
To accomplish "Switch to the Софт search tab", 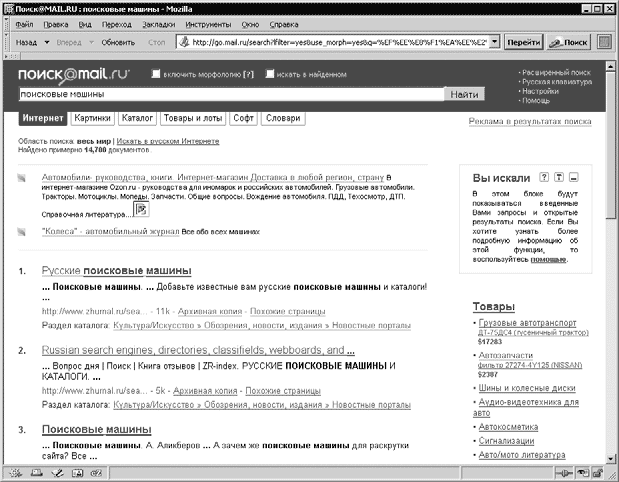I will (x=243, y=118).
